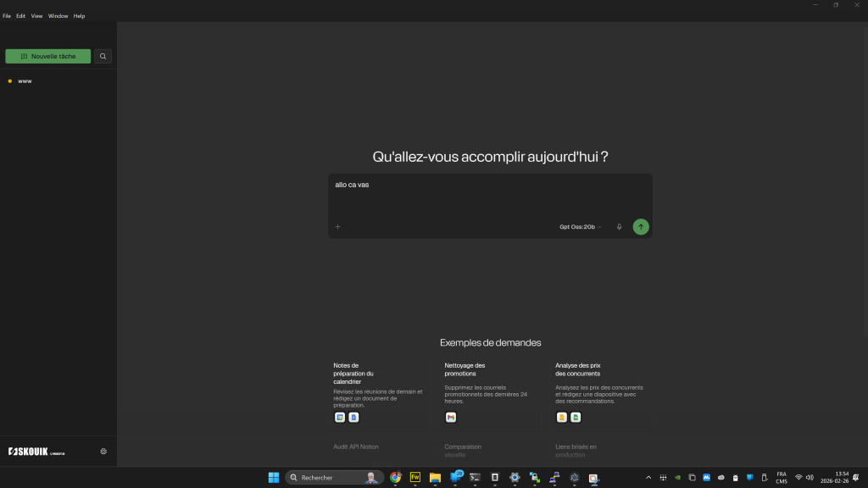Open the Gpt Oss:20b model dropdown

pyautogui.click(x=578, y=226)
